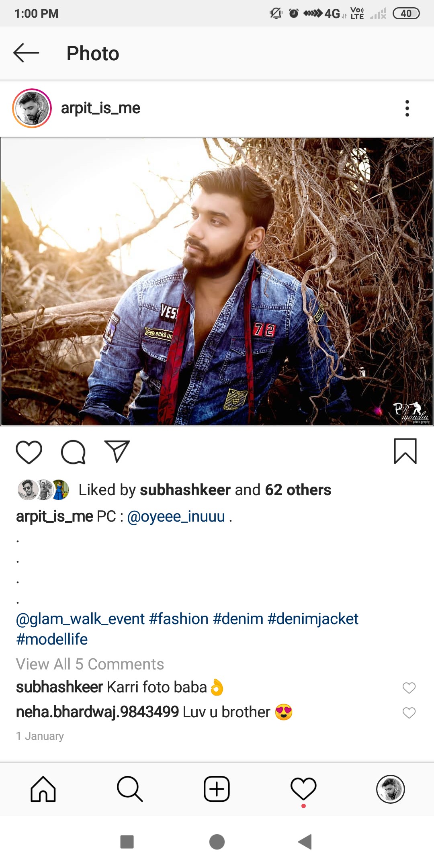
Task: Open the three-dot post options menu
Action: click(407, 108)
